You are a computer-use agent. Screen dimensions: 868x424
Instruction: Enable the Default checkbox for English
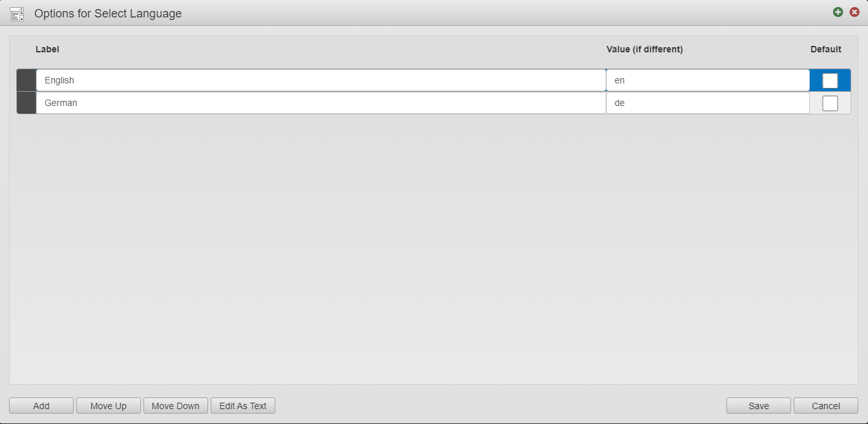click(830, 79)
